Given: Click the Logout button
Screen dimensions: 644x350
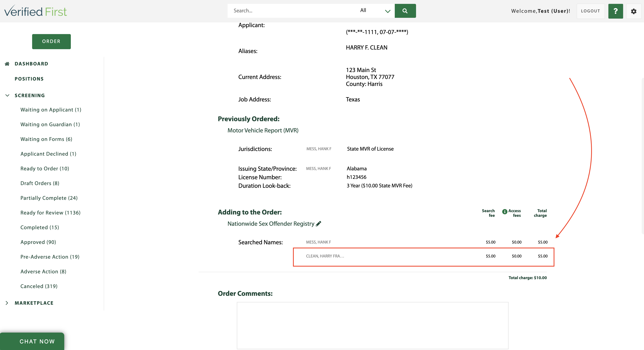Looking at the screenshot, I should pyautogui.click(x=590, y=11).
